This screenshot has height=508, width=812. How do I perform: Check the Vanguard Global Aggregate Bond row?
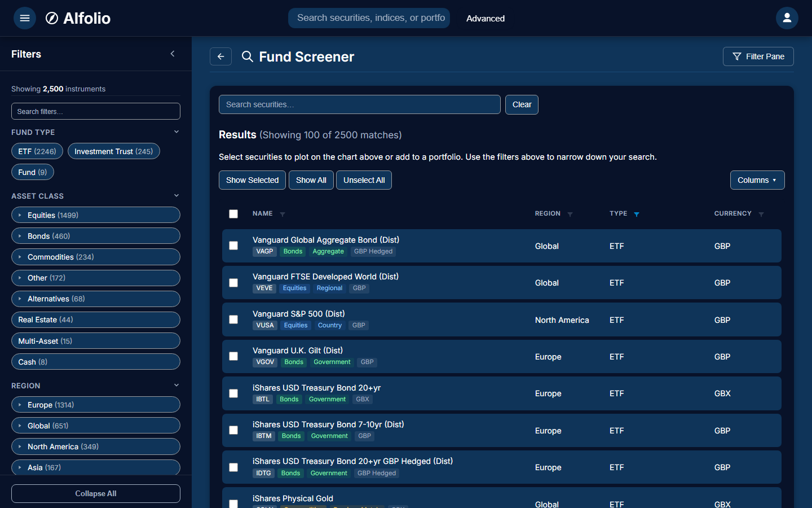pyautogui.click(x=233, y=246)
